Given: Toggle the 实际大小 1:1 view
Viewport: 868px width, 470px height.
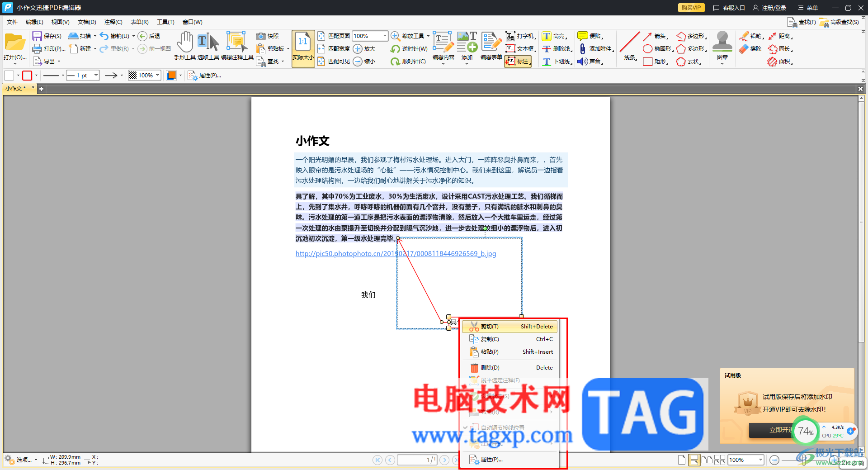Looking at the screenshot, I should click(303, 49).
